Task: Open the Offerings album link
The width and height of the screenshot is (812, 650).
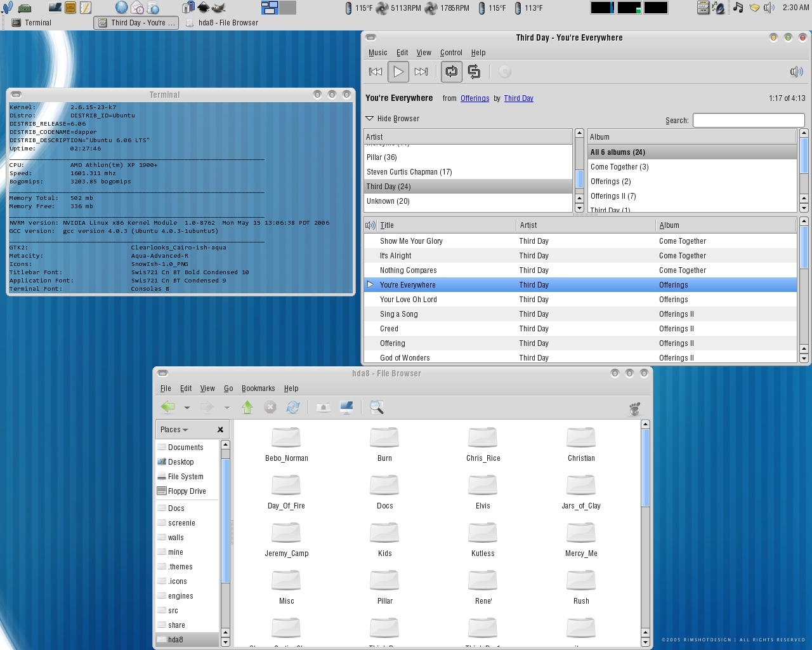Action: pos(475,98)
